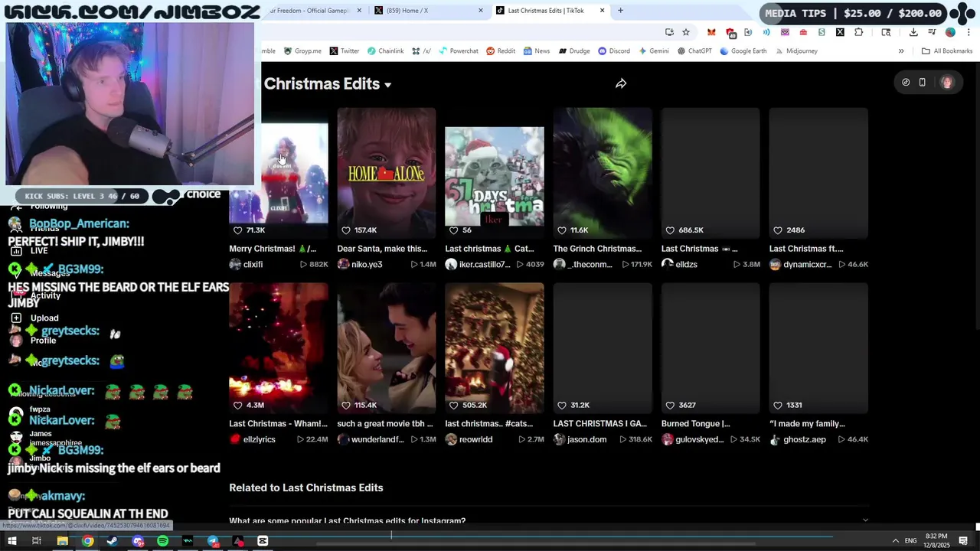The width and height of the screenshot is (980, 551).
Task: Open the Midjourney bookmark
Action: click(x=795, y=51)
